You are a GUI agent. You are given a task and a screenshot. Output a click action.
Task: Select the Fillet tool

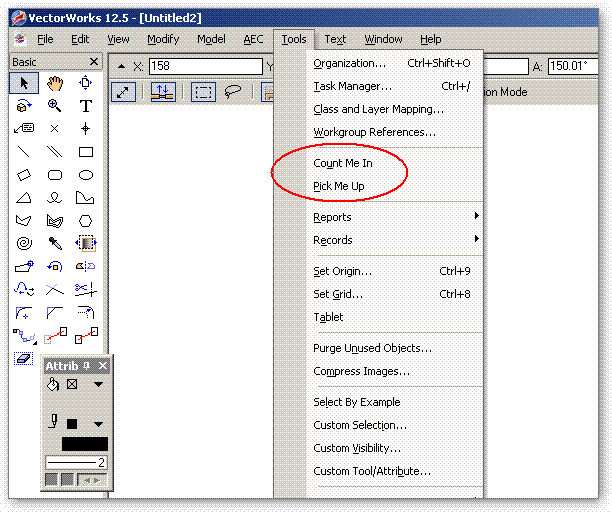[x=24, y=313]
